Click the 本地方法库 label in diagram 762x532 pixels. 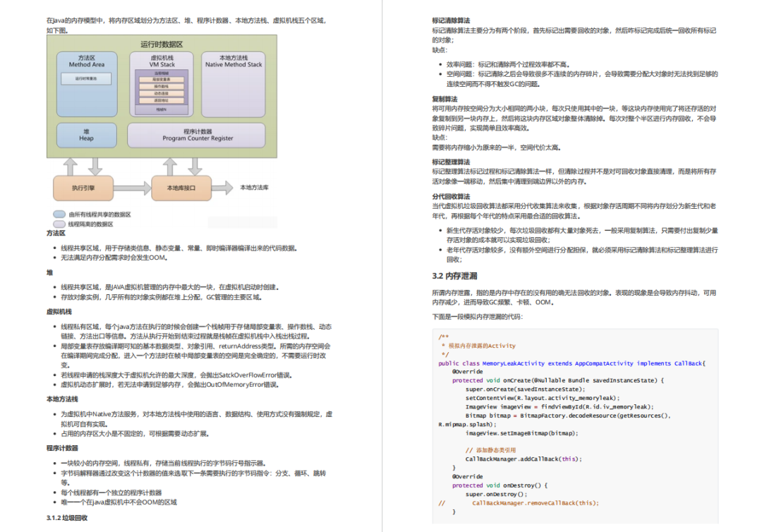[254, 188]
